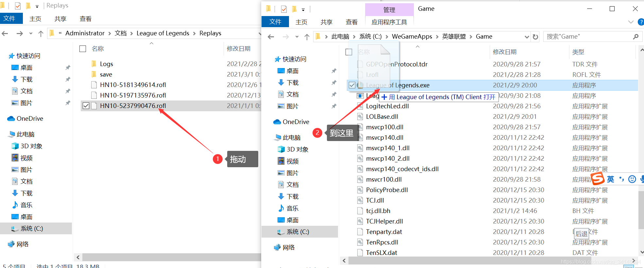Go to League of Legends breadcrumb segment
644x268 pixels.
point(163,33)
